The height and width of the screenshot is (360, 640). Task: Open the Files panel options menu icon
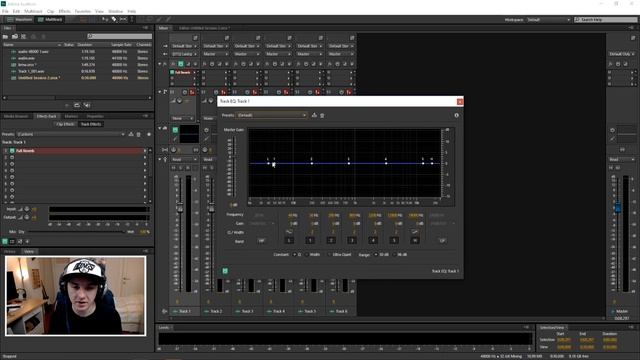145,28
